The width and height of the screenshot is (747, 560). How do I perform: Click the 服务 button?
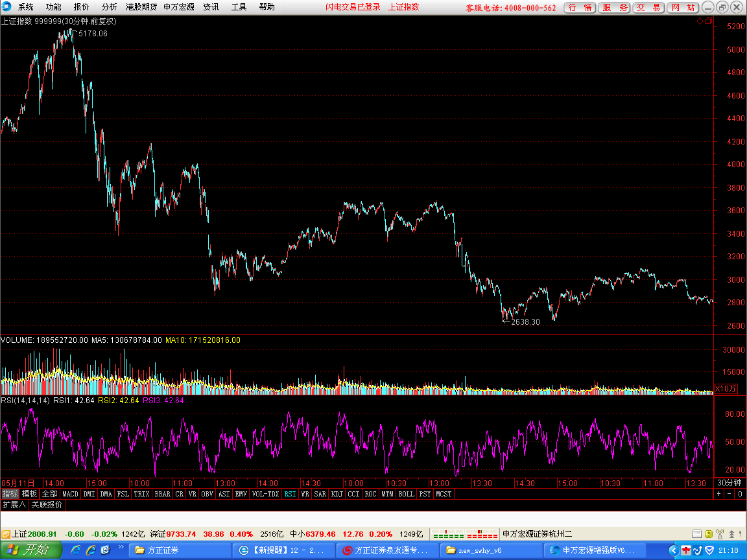pos(614,7)
